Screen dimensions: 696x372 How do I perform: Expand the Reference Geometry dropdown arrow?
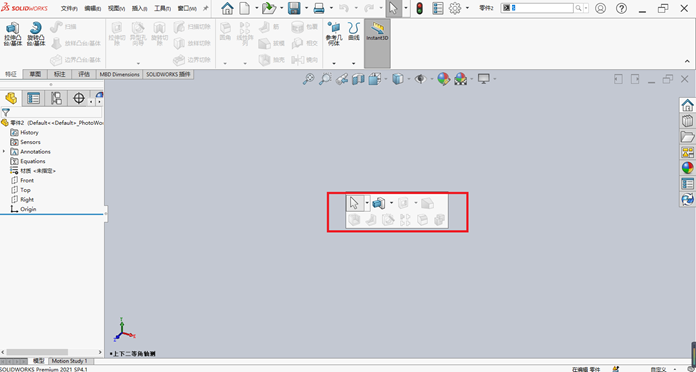tap(334, 63)
